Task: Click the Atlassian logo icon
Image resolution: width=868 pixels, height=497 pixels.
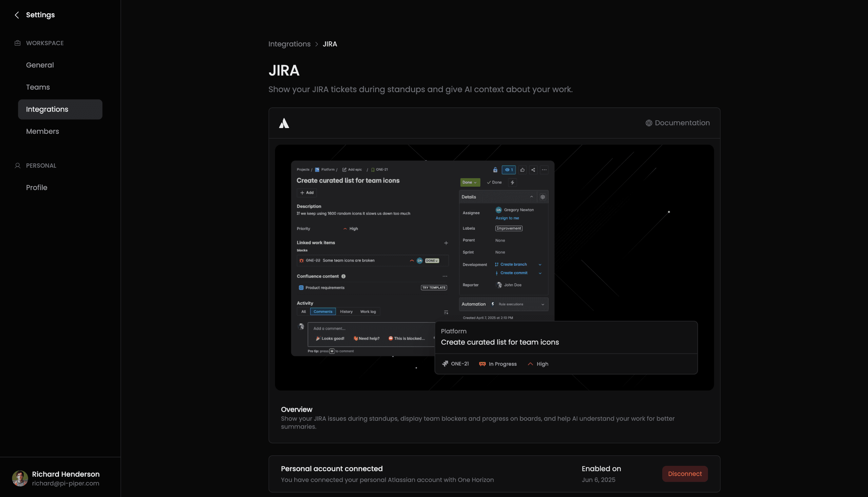Action: [284, 123]
